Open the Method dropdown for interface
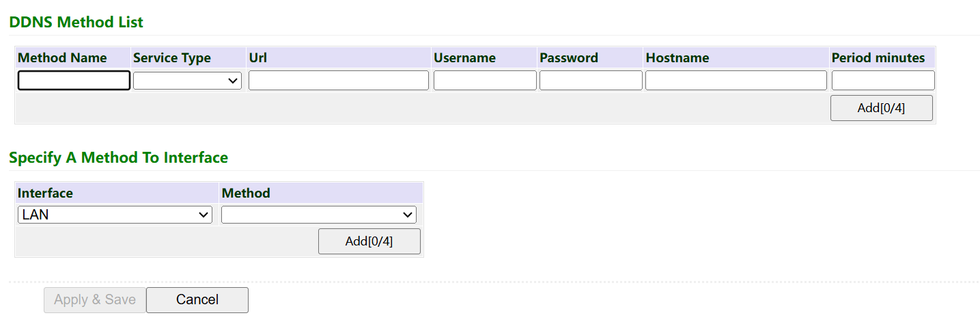Screen dimensions: 980x335 click(318, 215)
